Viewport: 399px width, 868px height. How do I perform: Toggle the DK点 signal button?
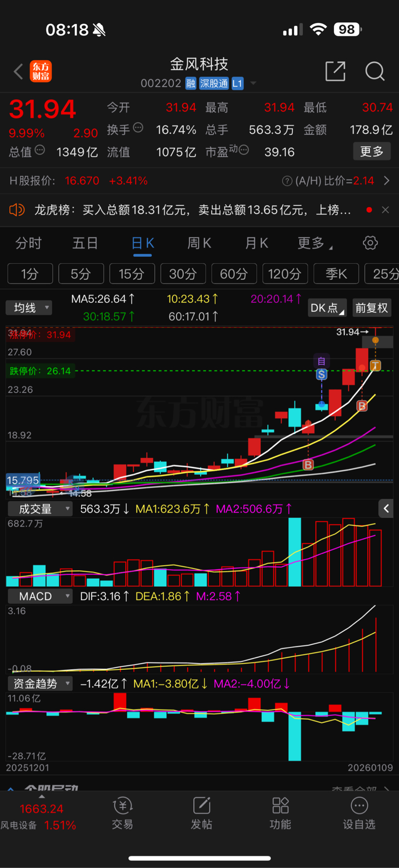[x=327, y=308]
